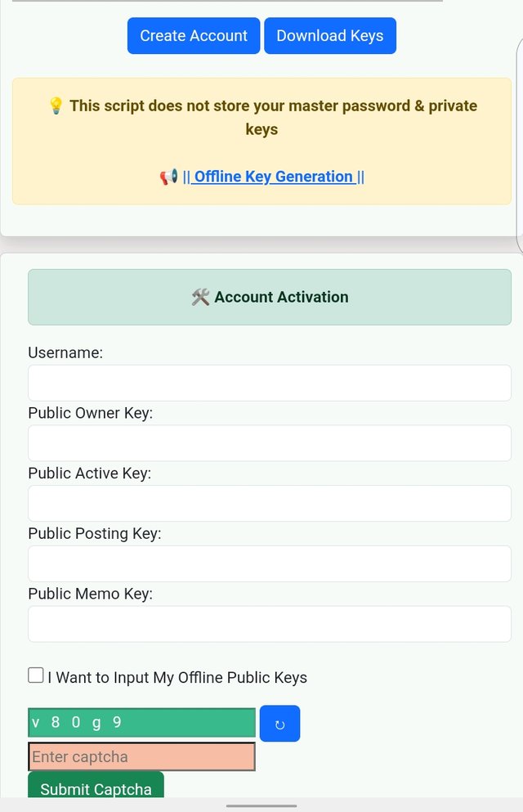Tap the bottom navigation handle bar
523x812 pixels.
click(261, 805)
